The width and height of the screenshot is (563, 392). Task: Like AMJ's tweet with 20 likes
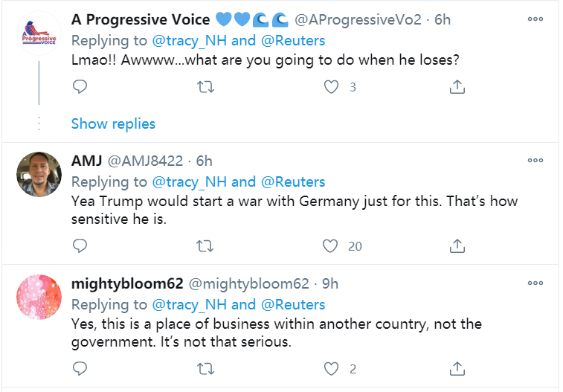[x=330, y=246]
